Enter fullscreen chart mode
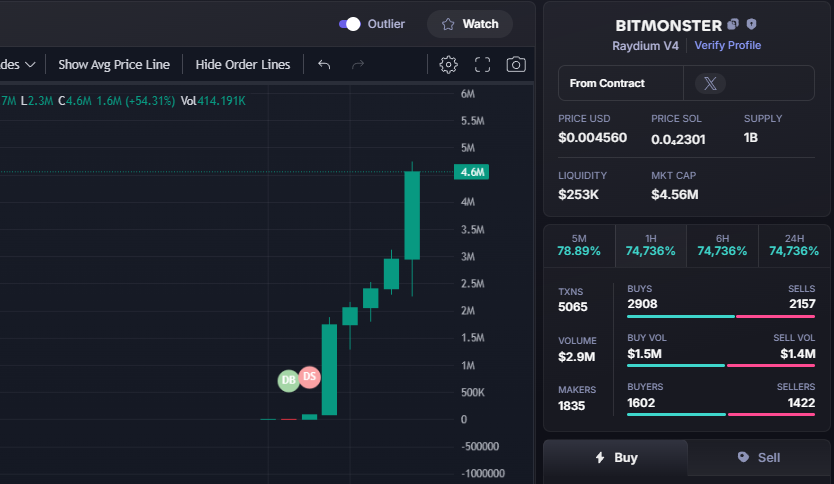Viewport: 834px width, 484px height. (x=482, y=64)
